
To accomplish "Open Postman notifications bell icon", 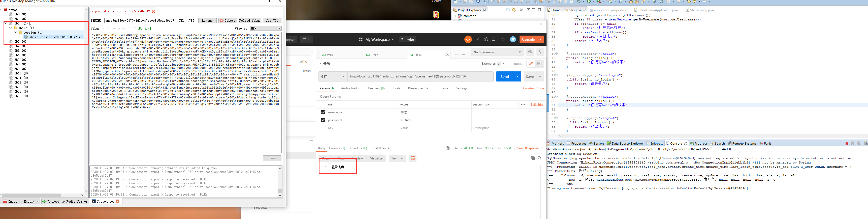I will click(x=494, y=39).
